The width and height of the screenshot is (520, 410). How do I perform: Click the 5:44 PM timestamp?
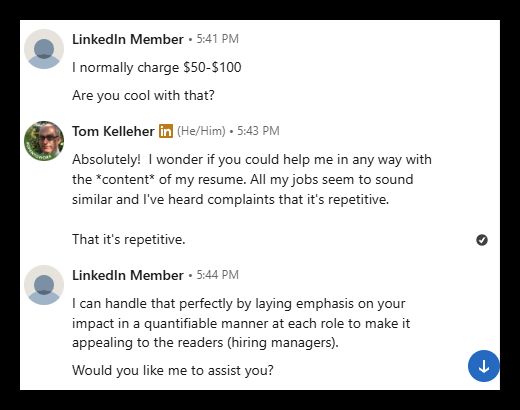pos(217,275)
